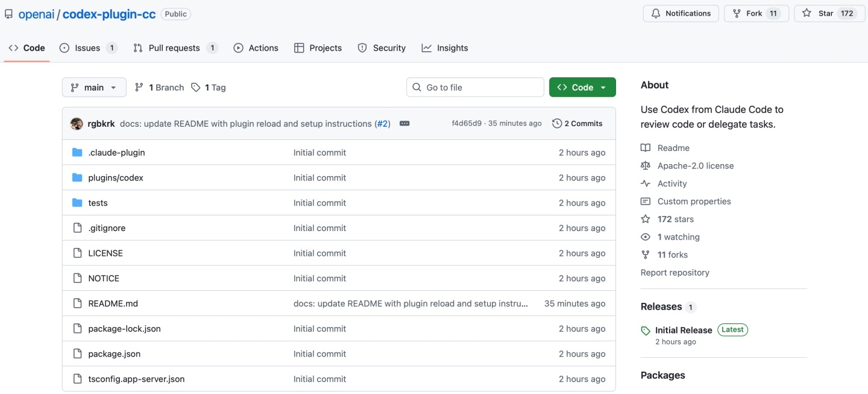Open the plugins/codex folder
868x394 pixels.
[116, 178]
